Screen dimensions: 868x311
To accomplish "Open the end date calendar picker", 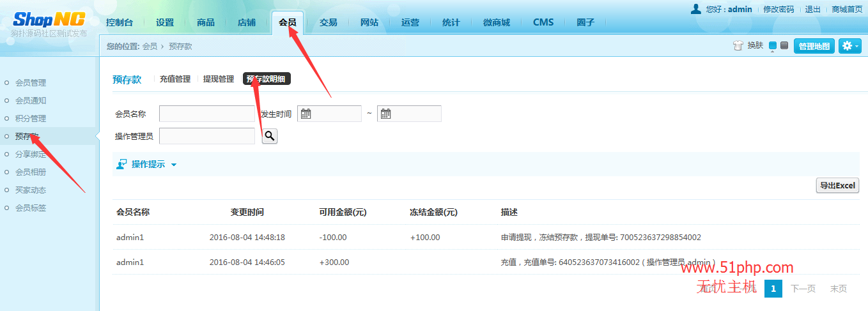I will (x=385, y=114).
